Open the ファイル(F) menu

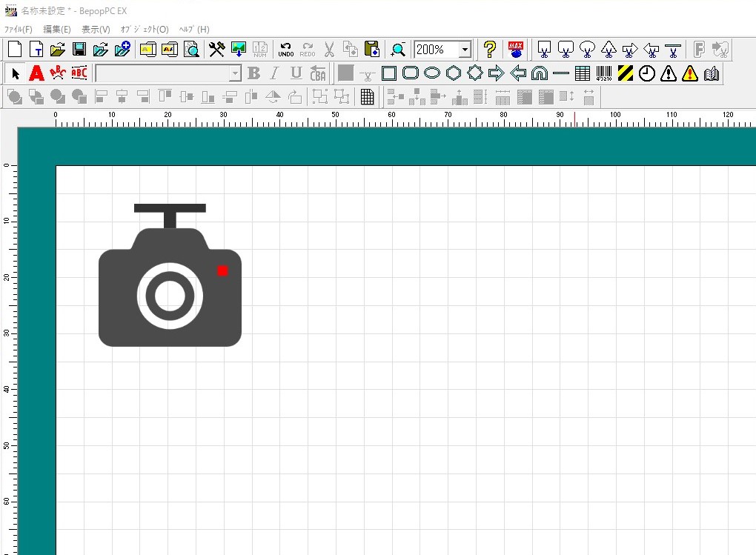pos(19,30)
